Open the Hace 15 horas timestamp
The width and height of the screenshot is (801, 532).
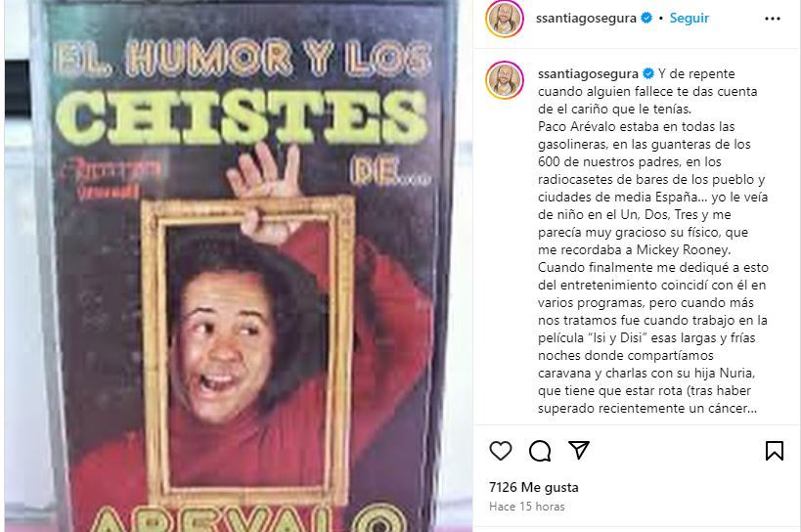(x=527, y=507)
